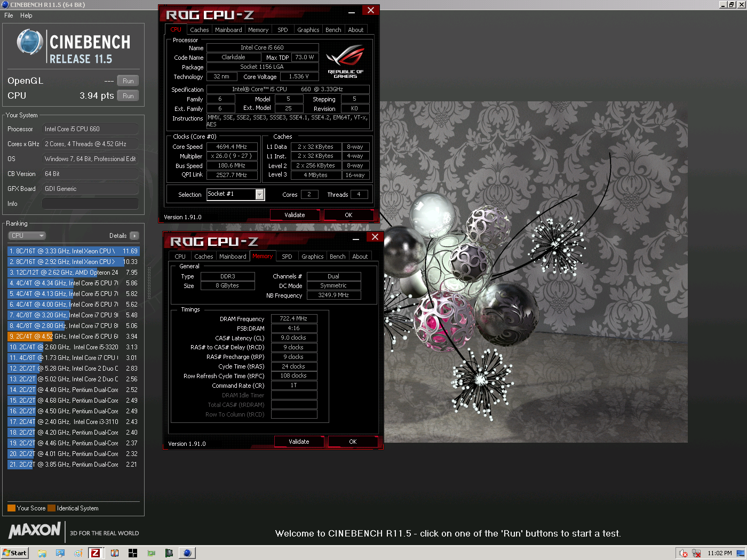Screen dimensions: 747x560
Task: Click the disconnected network tray icon
Action: point(696,554)
